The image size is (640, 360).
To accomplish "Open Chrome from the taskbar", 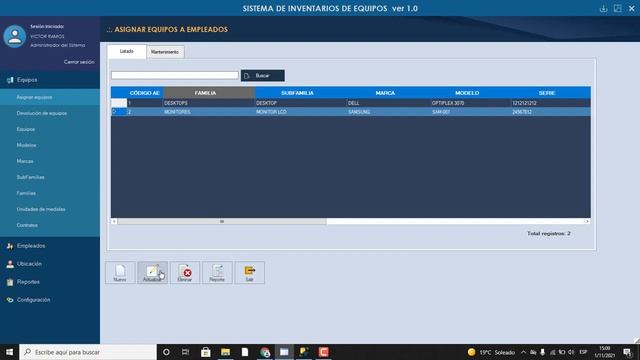I will 265,352.
